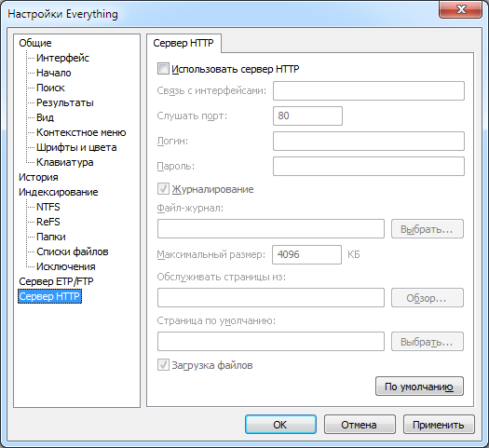Click the Страница по умолчанию field

click(271, 342)
